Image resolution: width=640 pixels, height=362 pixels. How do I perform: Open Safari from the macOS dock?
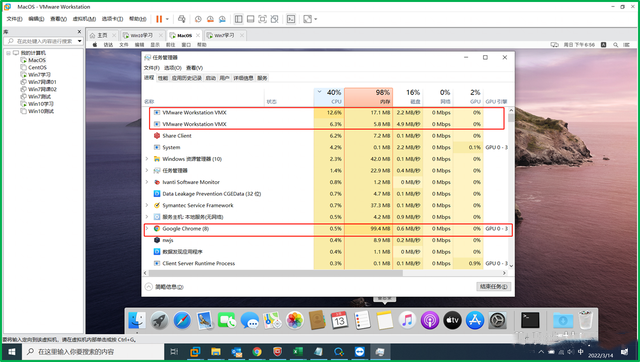pyautogui.click(x=182, y=320)
